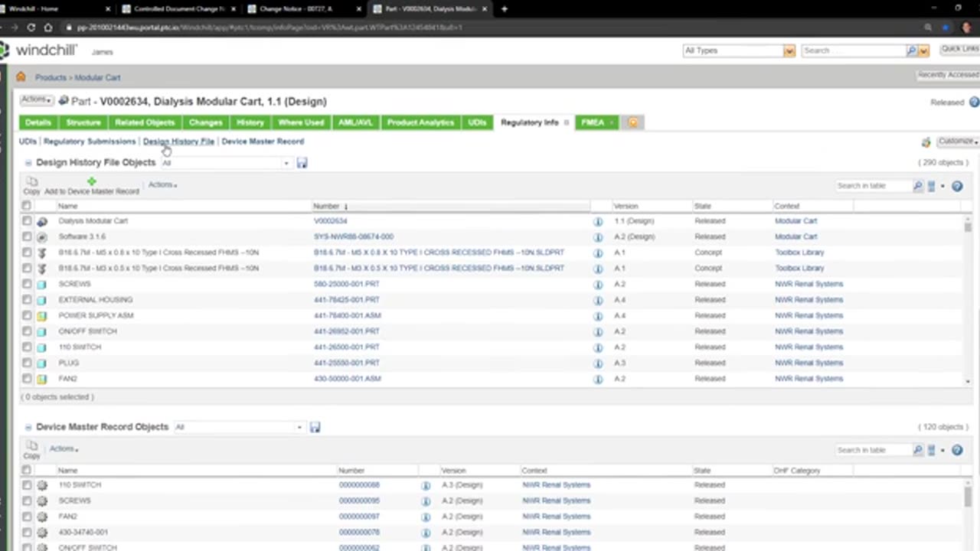Image resolution: width=980 pixels, height=551 pixels.
Task: Open info icon for PLUG row
Action: click(598, 363)
